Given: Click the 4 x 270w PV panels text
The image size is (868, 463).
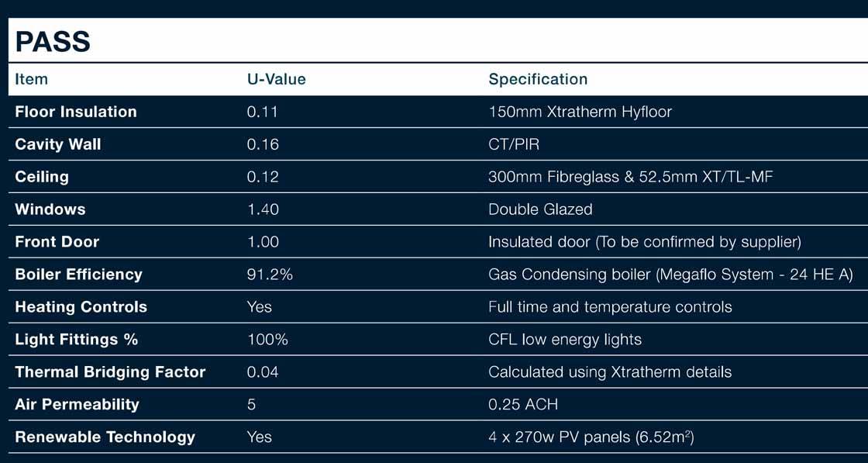Looking at the screenshot, I should click(591, 437).
